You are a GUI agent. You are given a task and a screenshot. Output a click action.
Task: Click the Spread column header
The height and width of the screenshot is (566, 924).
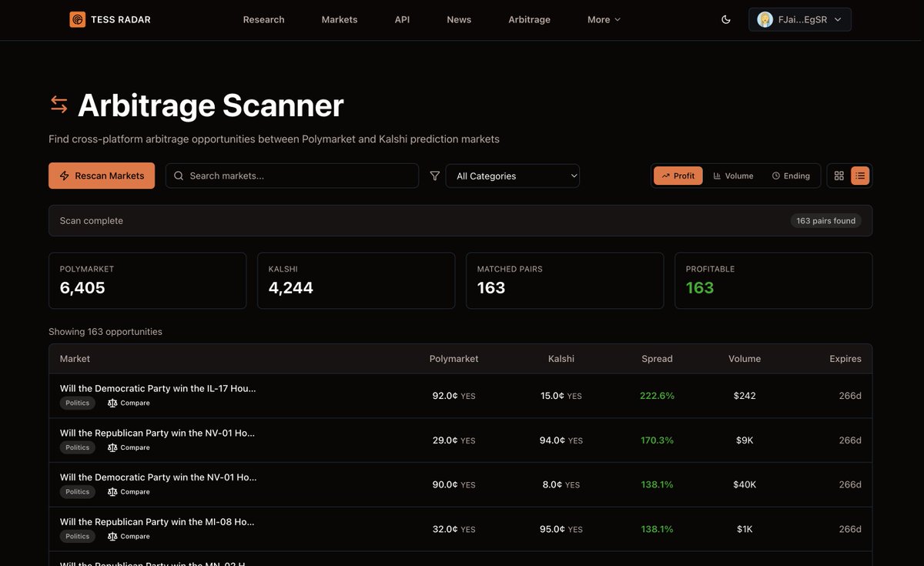[x=657, y=359]
